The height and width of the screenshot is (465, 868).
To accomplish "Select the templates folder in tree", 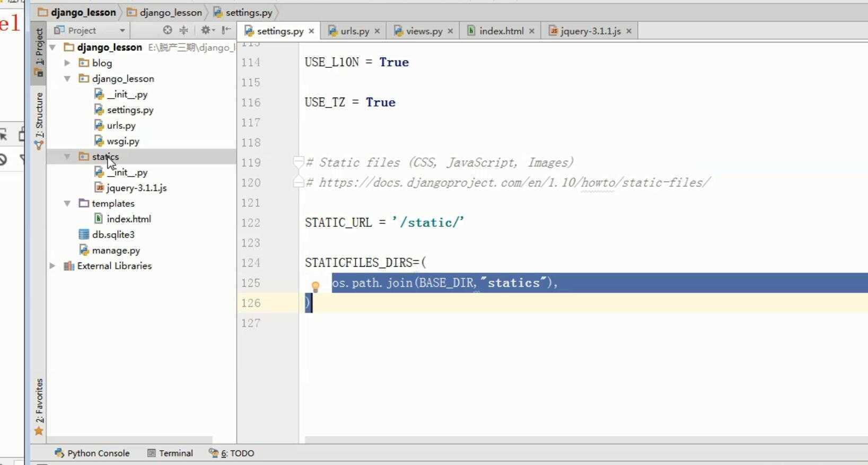I will click(113, 203).
